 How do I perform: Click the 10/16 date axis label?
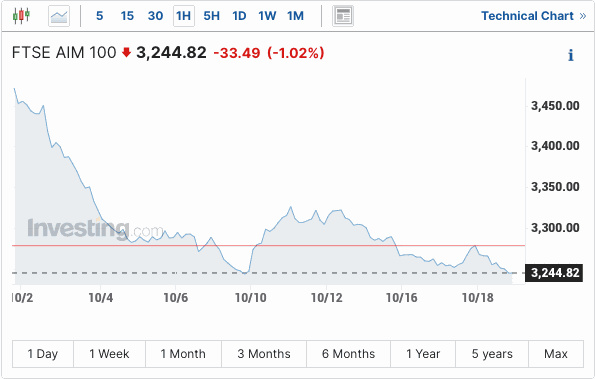point(401,298)
